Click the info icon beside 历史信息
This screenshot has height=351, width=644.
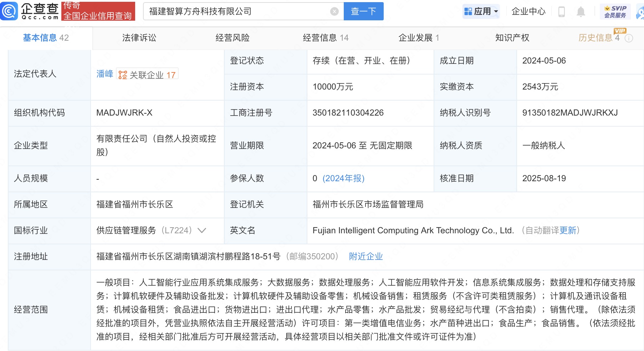click(x=629, y=38)
